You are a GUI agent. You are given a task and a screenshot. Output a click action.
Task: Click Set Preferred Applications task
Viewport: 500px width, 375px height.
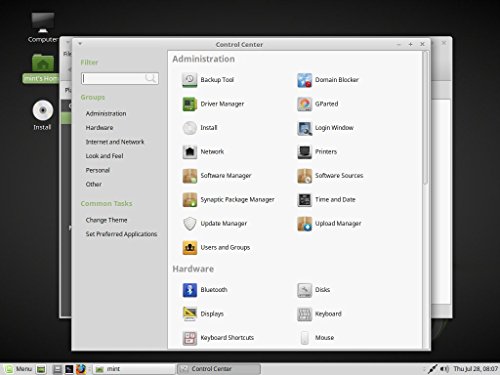(121, 234)
